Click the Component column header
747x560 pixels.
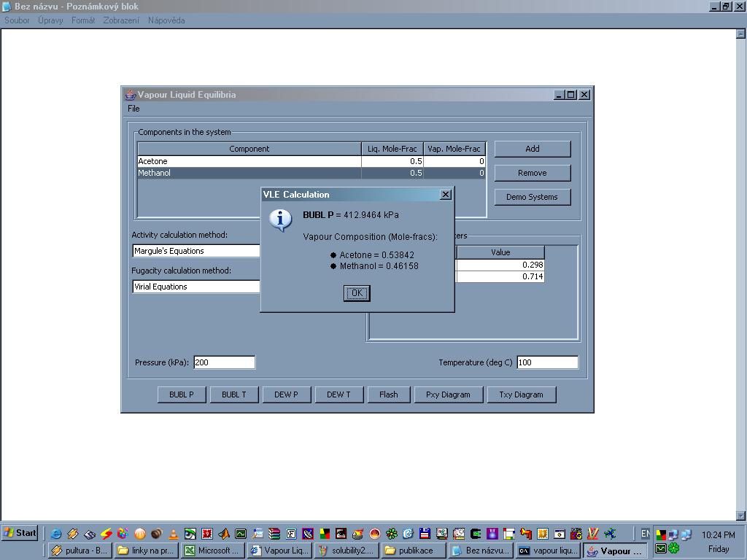coord(249,149)
